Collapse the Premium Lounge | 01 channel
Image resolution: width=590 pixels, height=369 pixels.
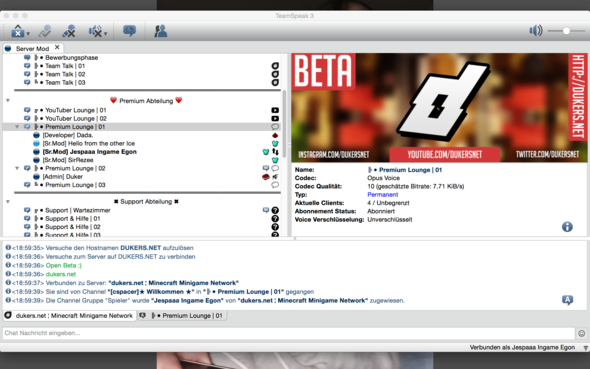(17, 127)
